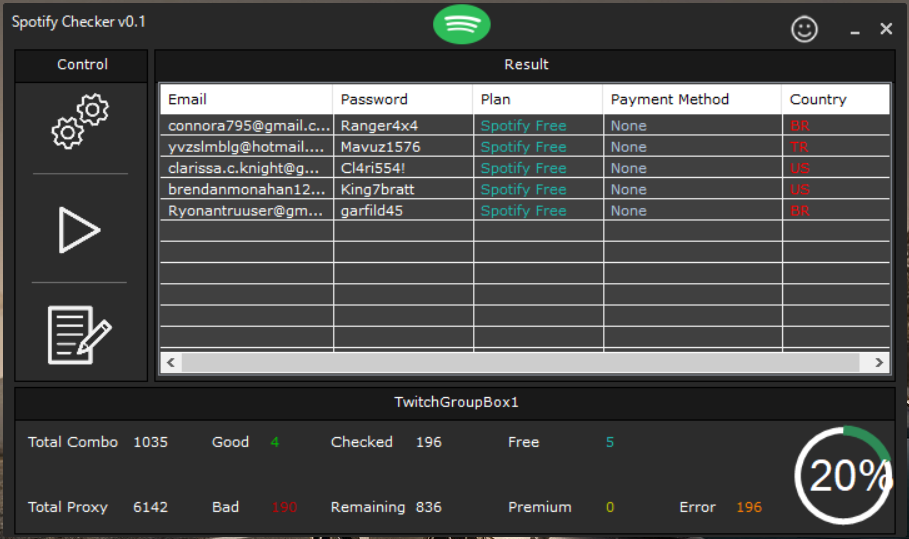The height and width of the screenshot is (539, 909).
Task: Minimize the Spotify Checker window
Action: tap(855, 30)
